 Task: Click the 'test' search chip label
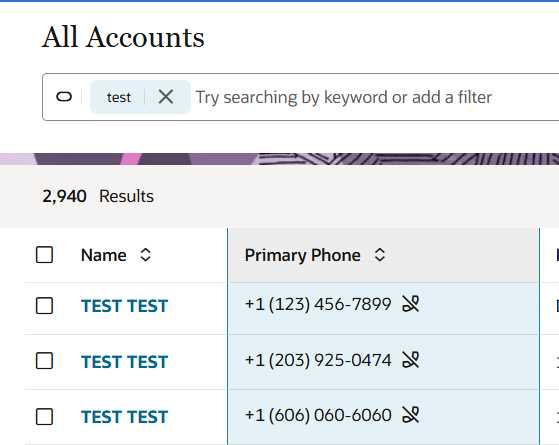pyautogui.click(x=119, y=97)
